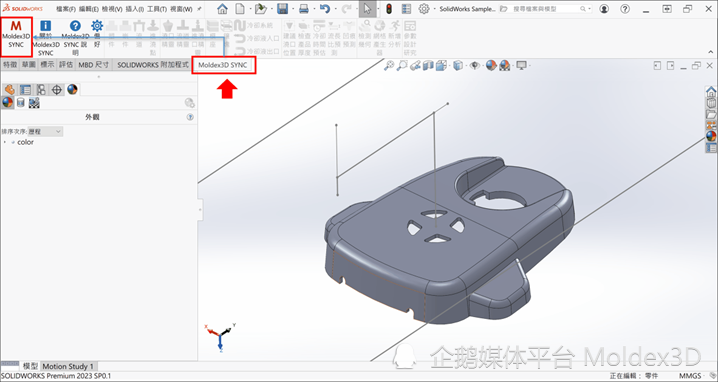The height and width of the screenshot is (382, 718).
Task: Open the Motion Study 1 tab
Action: (x=68, y=366)
